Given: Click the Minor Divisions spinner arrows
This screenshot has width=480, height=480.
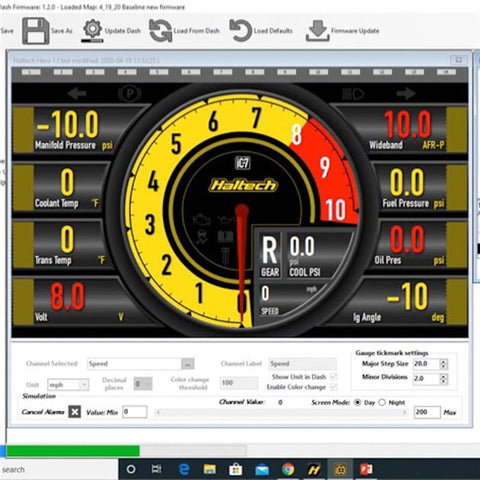Looking at the screenshot, I should [x=443, y=379].
